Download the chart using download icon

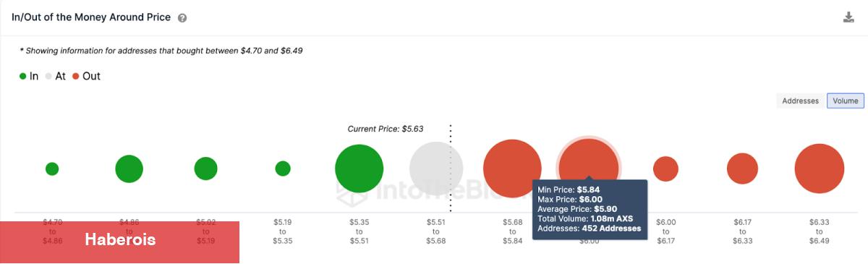click(x=848, y=17)
